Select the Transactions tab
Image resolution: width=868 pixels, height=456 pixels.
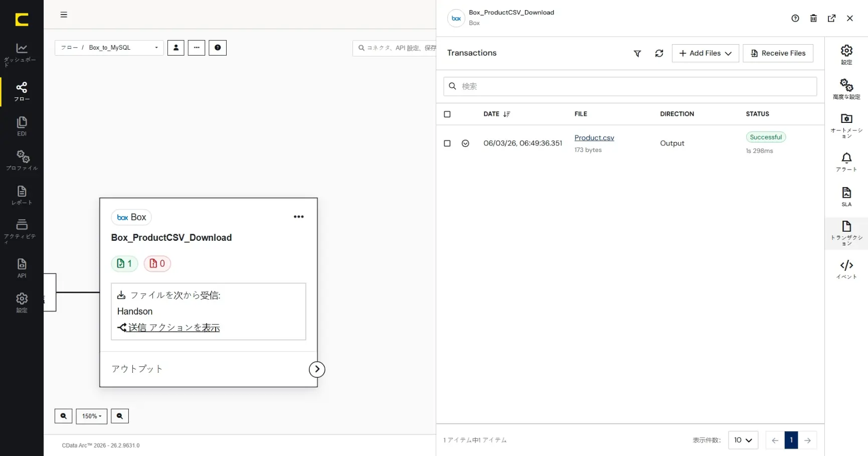(x=846, y=233)
